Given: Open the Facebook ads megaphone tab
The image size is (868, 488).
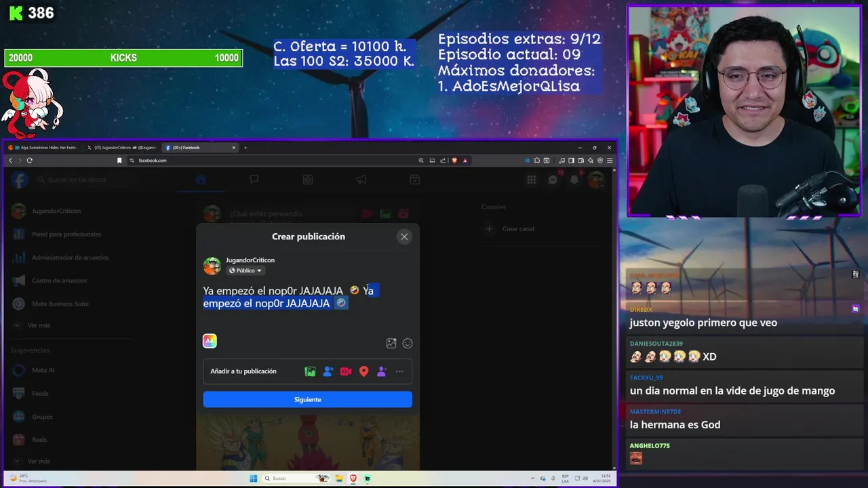Looking at the screenshot, I should (361, 180).
